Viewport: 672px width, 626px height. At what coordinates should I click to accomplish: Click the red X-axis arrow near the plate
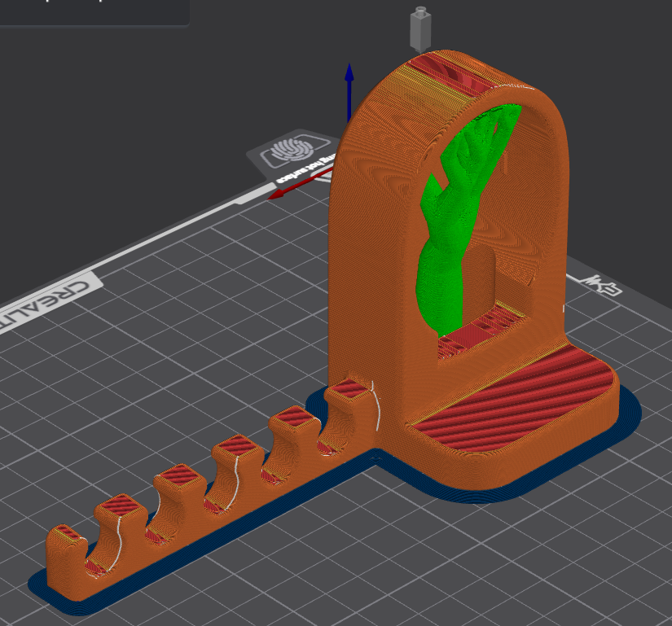point(293,186)
